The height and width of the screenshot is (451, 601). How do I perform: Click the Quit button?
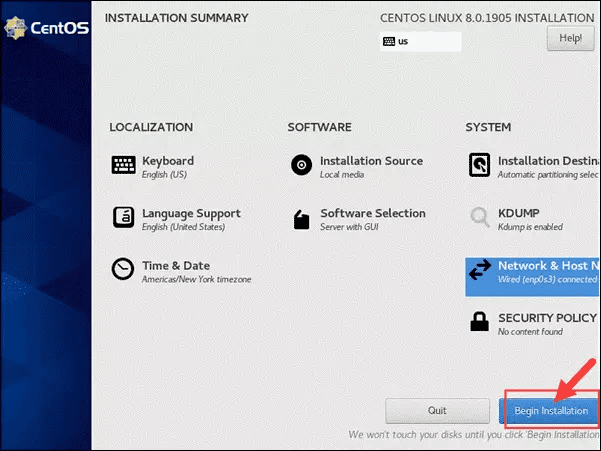pos(437,411)
